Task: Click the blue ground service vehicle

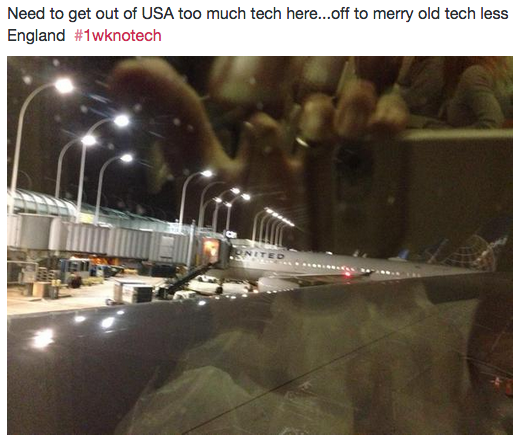Action: point(75,270)
